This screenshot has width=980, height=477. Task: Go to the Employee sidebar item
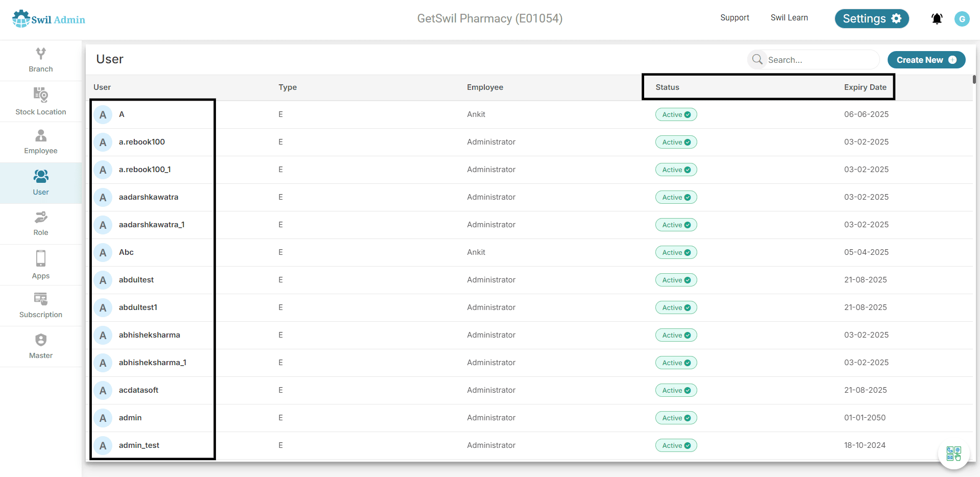[41, 142]
